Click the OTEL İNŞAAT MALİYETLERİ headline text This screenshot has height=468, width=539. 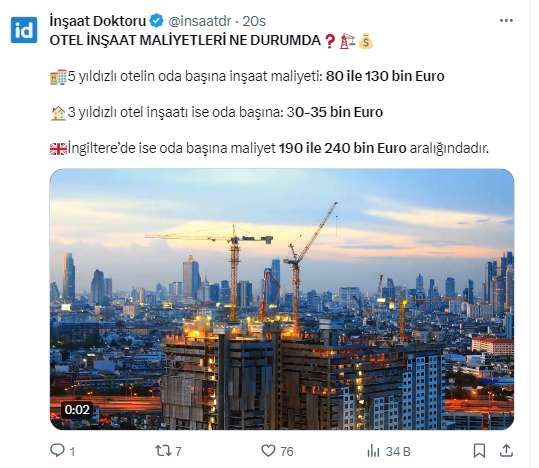pos(185,41)
